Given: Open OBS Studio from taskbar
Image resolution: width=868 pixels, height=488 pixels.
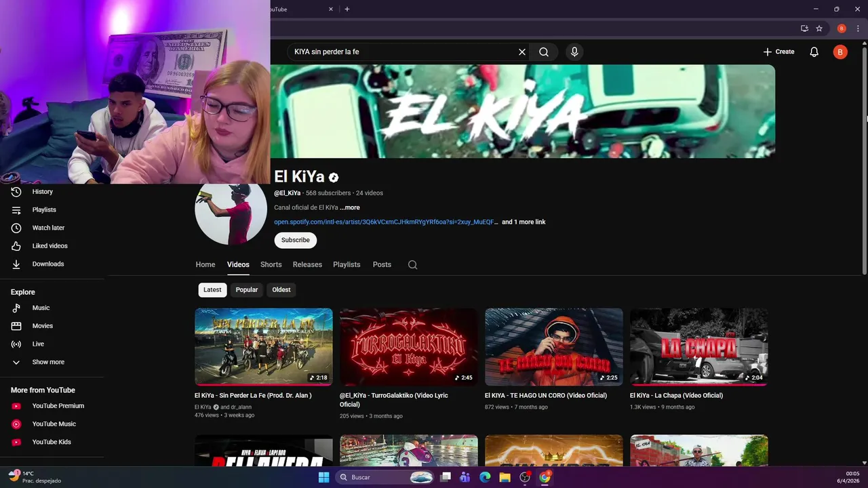Looking at the screenshot, I should pos(525,477).
